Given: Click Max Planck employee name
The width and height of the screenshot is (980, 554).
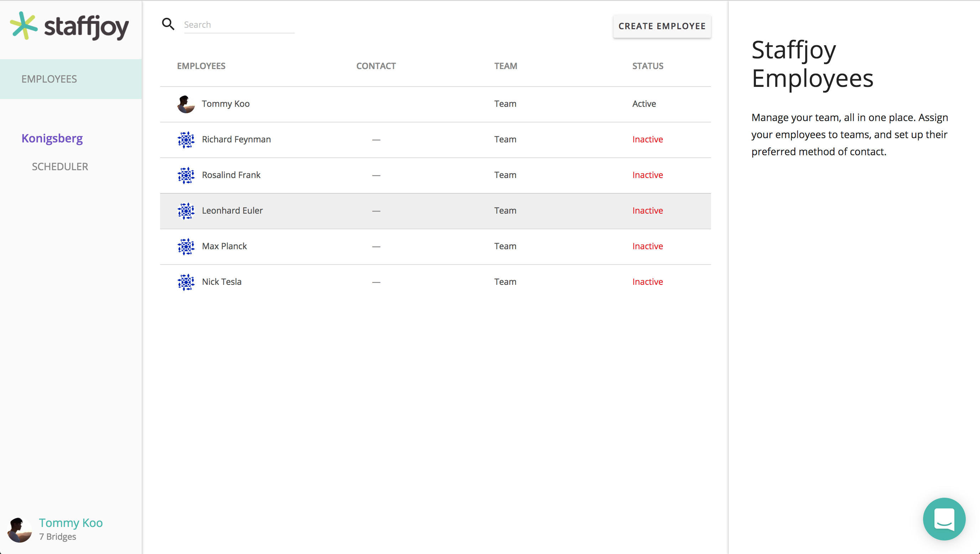Looking at the screenshot, I should (x=224, y=246).
